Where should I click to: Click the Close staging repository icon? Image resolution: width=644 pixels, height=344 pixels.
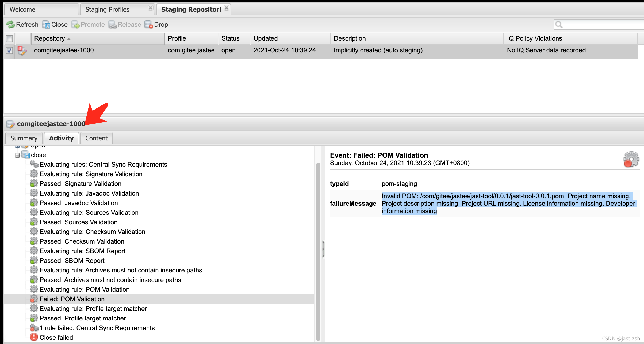click(x=46, y=25)
